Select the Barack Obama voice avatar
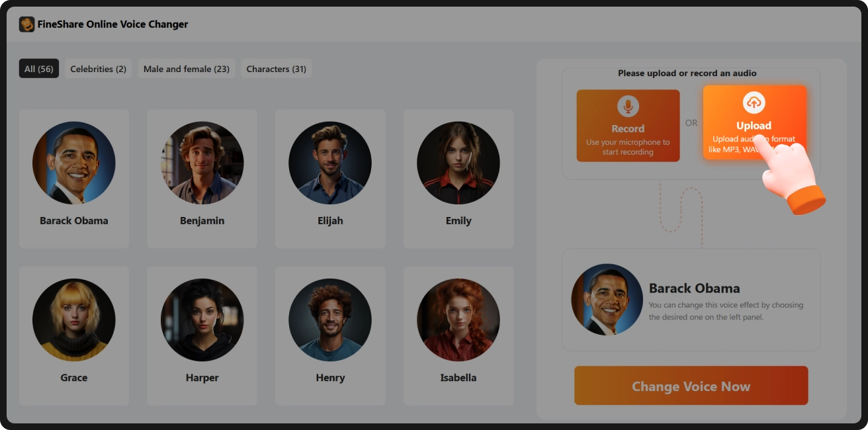 74,163
